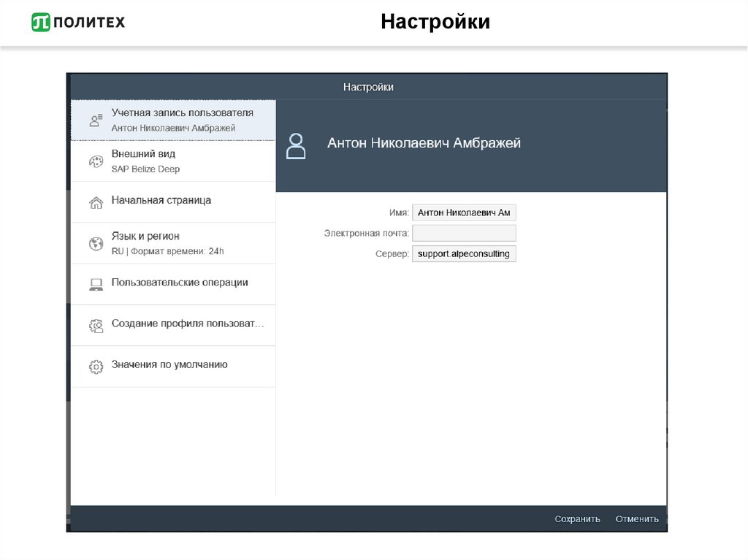Open Начальная страница settings
Image resolution: width=748 pixels, height=560 pixels.
[161, 200]
